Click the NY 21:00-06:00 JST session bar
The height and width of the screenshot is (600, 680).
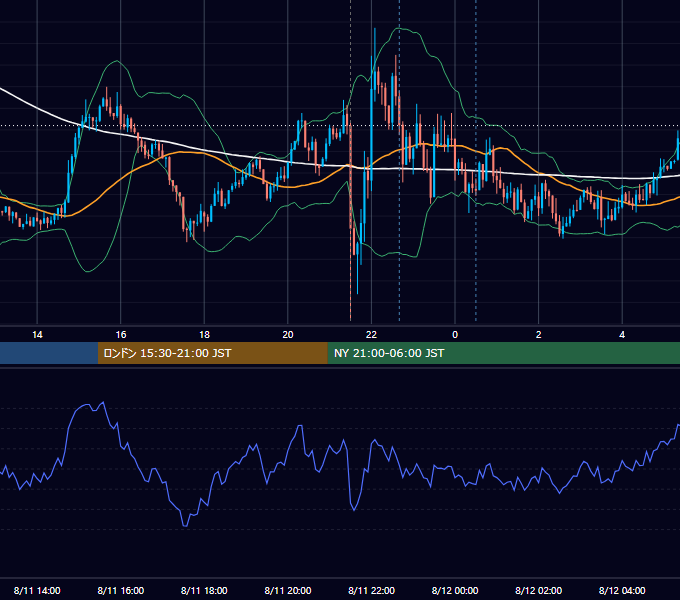tap(503, 353)
